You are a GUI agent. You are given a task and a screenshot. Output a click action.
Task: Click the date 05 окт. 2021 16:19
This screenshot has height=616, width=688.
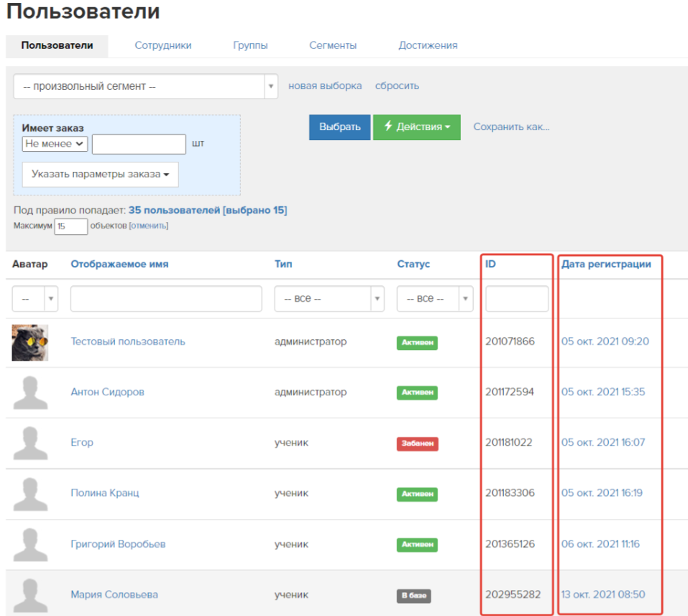602,493
